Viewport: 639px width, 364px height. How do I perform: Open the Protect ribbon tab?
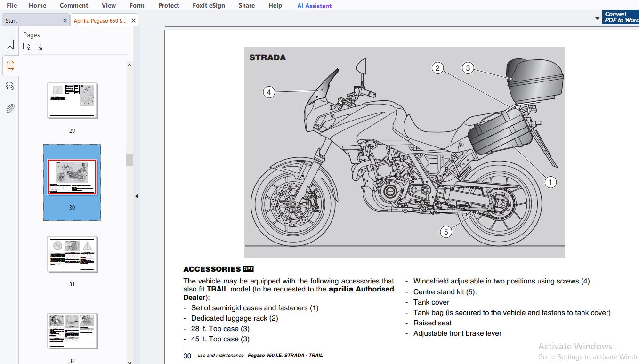click(169, 5)
